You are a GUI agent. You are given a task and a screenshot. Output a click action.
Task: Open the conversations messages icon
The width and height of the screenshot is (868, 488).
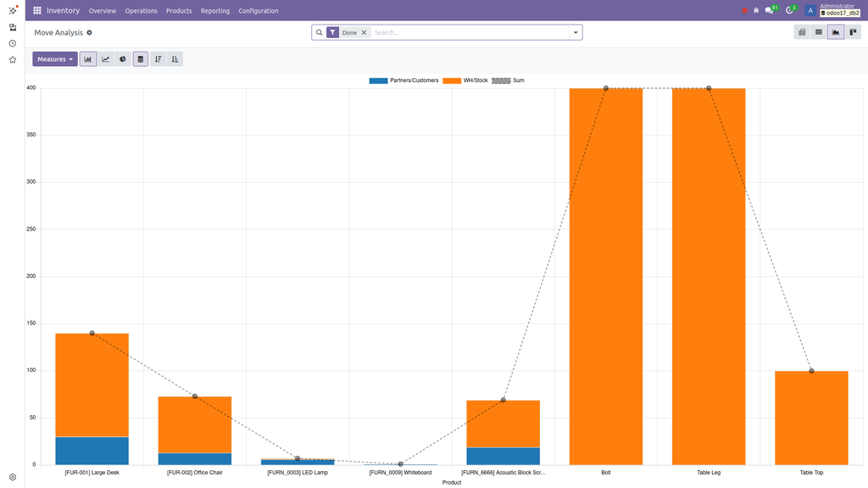(x=770, y=10)
